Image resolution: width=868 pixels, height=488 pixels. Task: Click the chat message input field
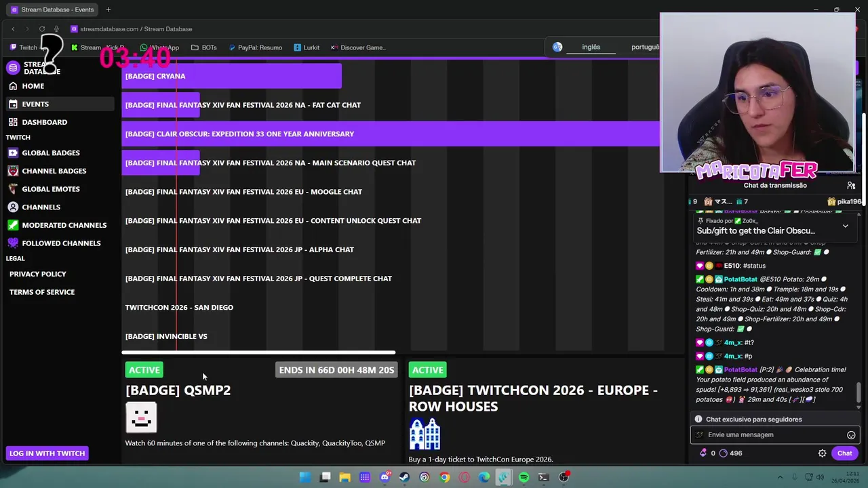point(774,435)
